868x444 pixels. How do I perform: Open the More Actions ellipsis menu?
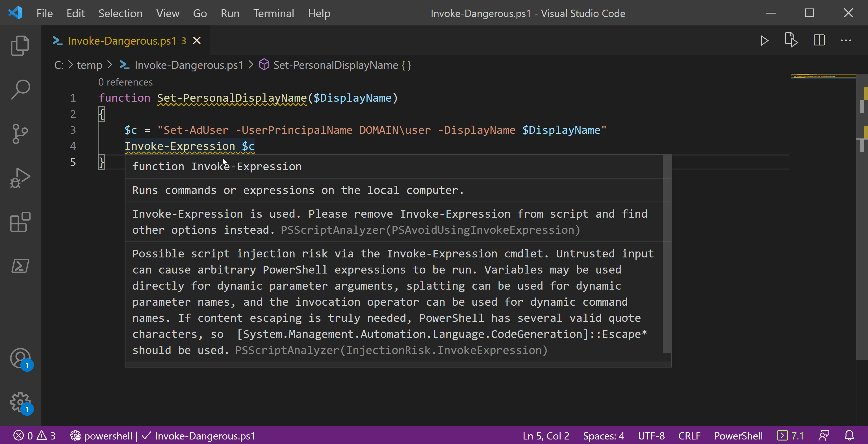point(846,40)
